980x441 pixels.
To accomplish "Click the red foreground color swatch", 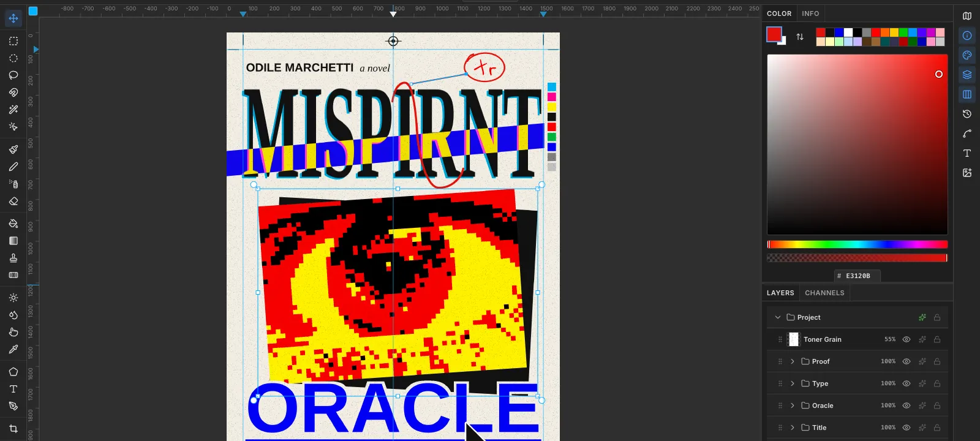I will tap(774, 34).
